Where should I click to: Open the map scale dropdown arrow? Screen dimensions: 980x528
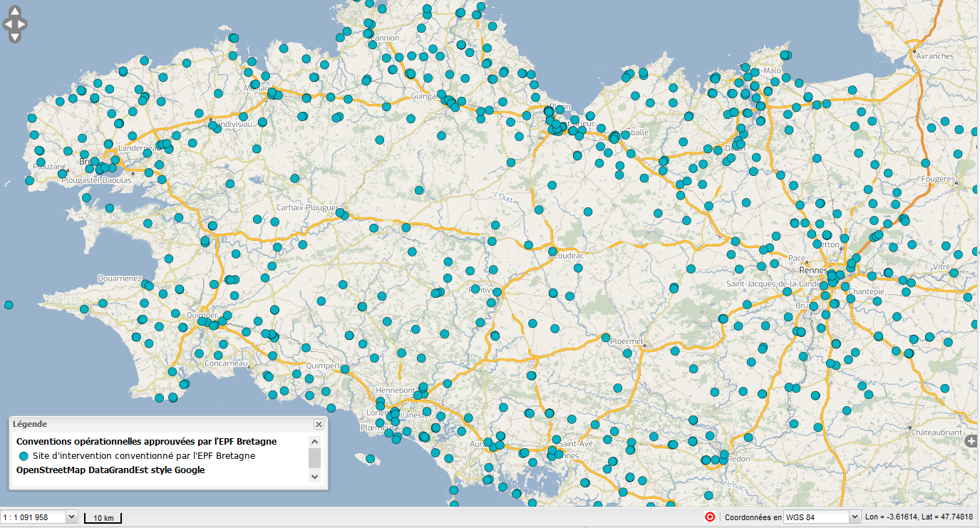[x=71, y=517]
